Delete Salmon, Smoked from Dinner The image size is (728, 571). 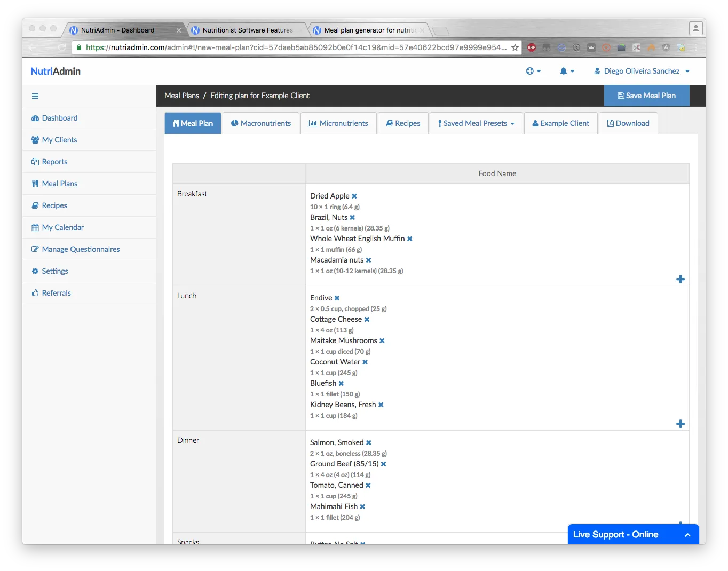(369, 443)
